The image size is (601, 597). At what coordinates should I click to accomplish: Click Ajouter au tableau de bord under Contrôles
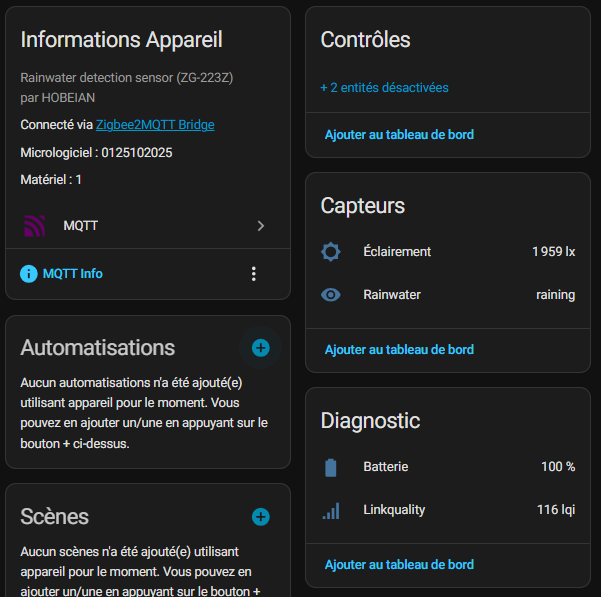399,134
